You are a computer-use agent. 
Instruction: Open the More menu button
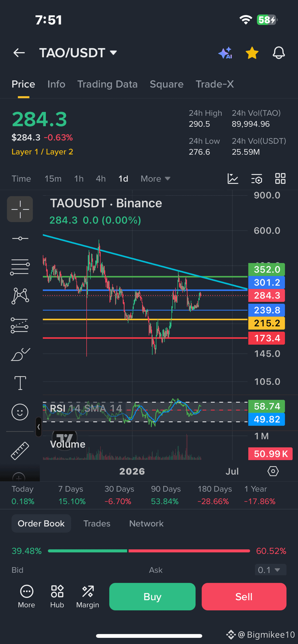coord(27,597)
